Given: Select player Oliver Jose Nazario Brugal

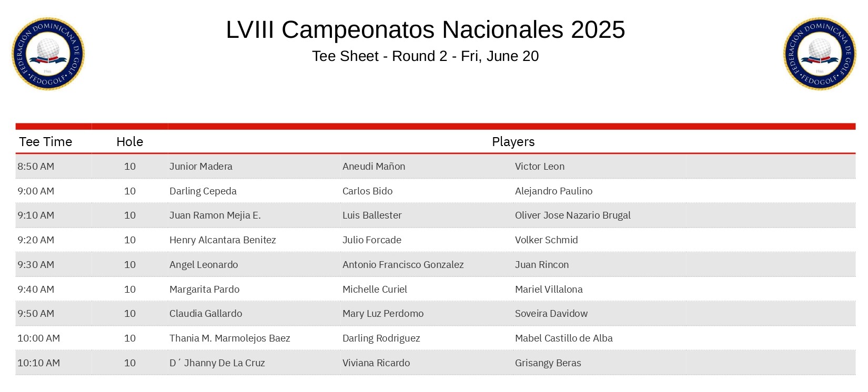Looking at the screenshot, I should tap(572, 215).
